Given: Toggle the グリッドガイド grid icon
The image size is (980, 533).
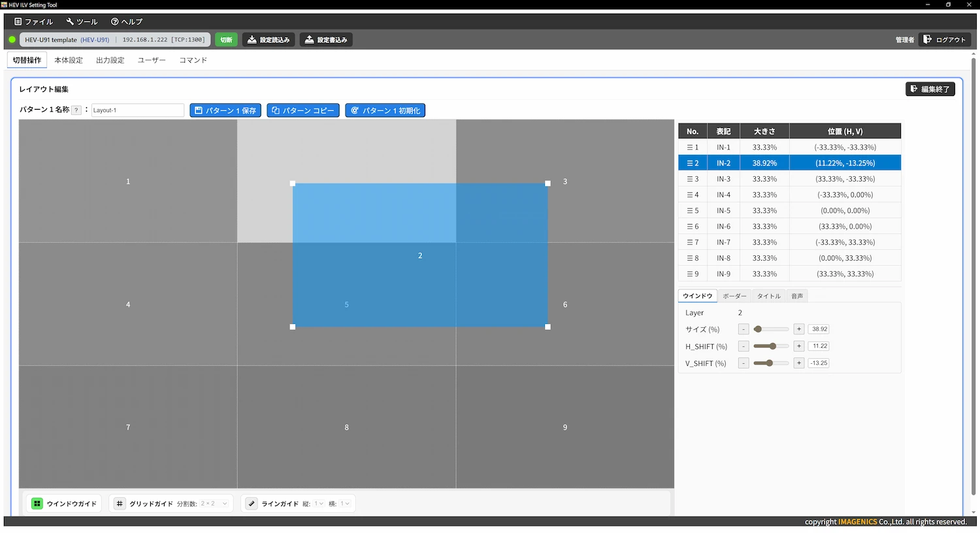Looking at the screenshot, I should (x=120, y=504).
